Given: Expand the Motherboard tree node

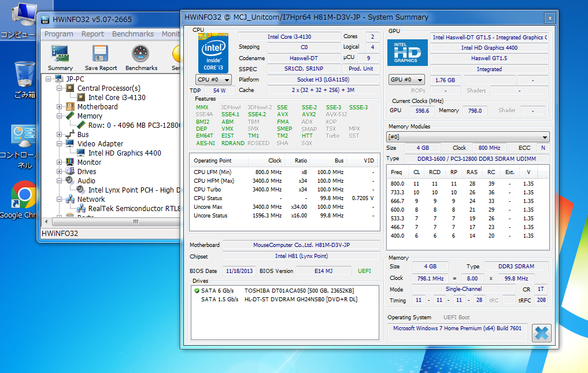Looking at the screenshot, I should 60,107.
